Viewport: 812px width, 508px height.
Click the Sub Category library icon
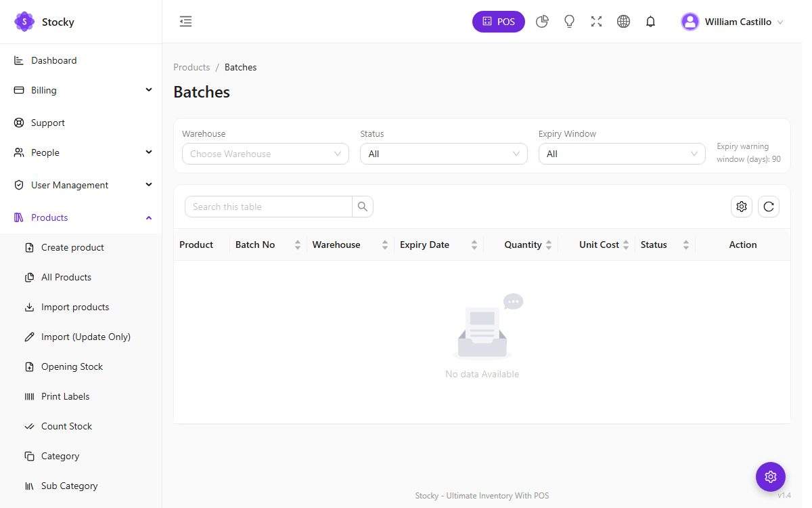tap(29, 486)
